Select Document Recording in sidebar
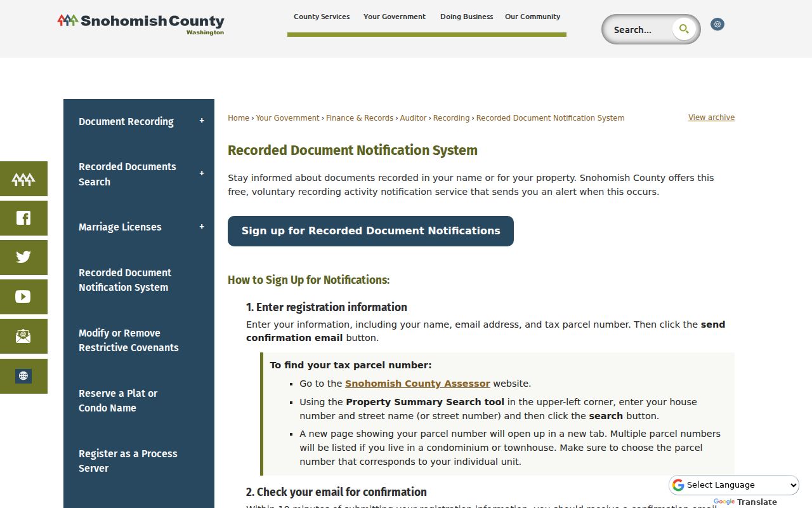 126,121
